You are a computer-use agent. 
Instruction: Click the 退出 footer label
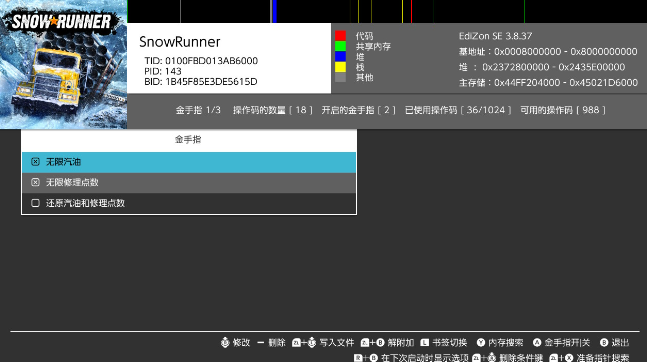(620, 343)
